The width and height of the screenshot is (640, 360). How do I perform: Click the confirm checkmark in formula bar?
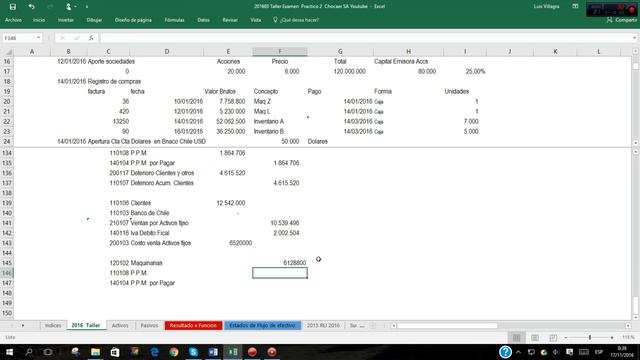[76, 38]
